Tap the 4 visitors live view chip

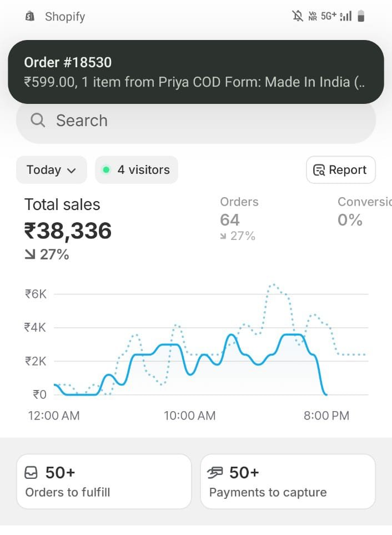point(137,170)
